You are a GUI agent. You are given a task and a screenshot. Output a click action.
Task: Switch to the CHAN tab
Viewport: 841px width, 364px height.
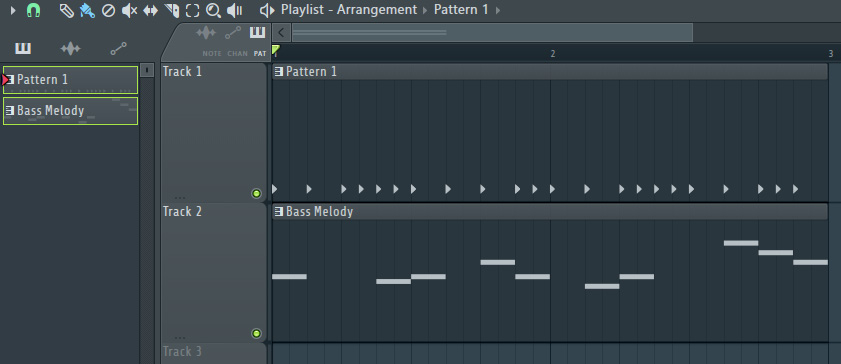click(237, 54)
